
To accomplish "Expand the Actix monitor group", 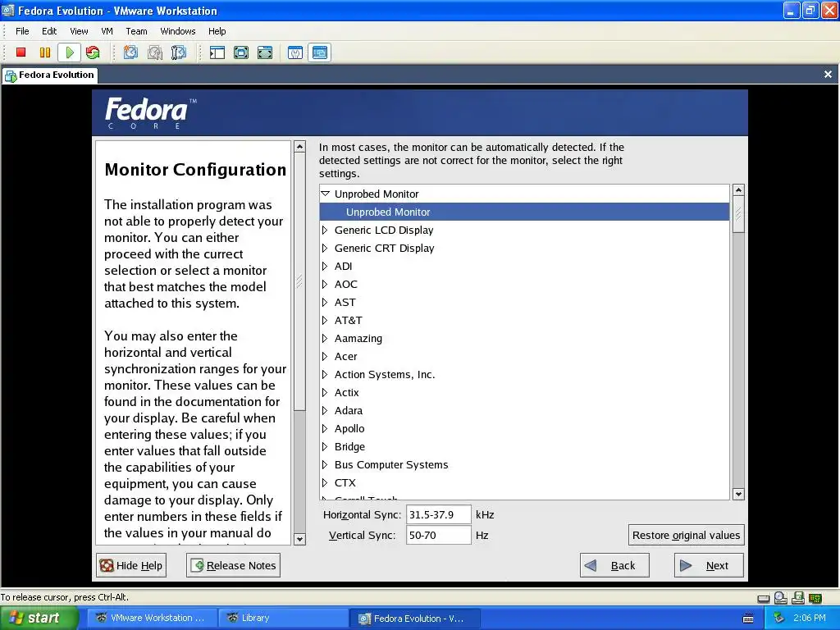I will click(x=325, y=392).
